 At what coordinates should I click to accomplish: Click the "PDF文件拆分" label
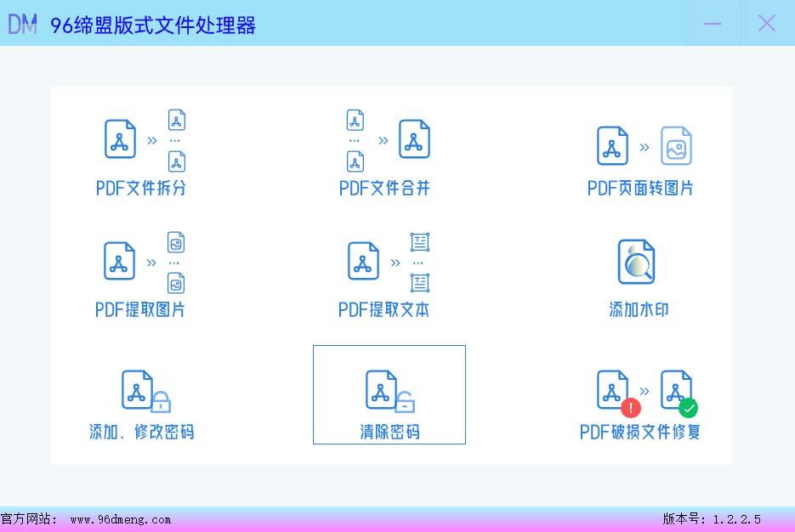(141, 189)
